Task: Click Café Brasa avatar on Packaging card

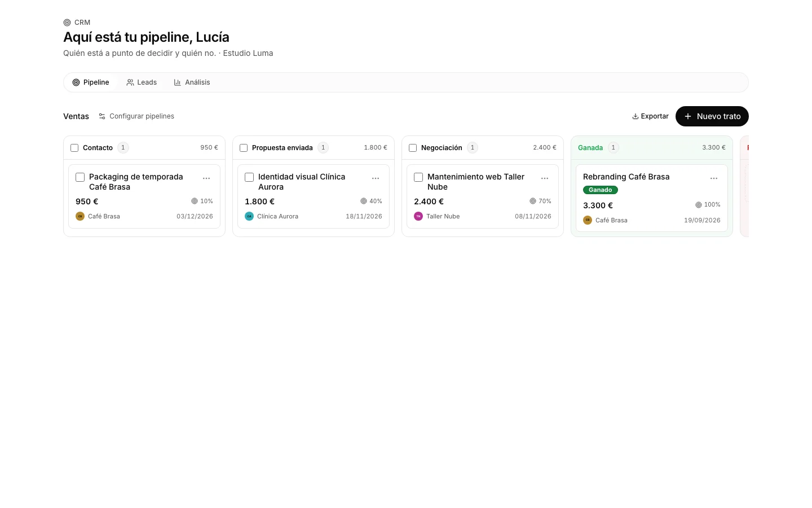Action: (x=80, y=216)
